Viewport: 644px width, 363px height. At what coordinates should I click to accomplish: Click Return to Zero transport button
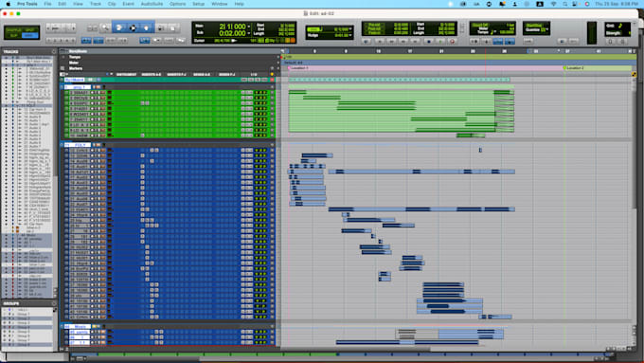[x=381, y=42]
